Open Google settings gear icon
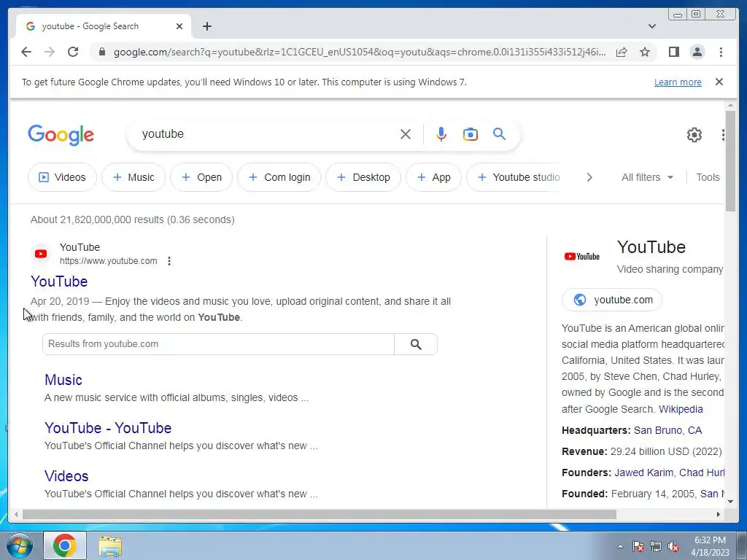This screenshot has width=747, height=560. point(694,135)
